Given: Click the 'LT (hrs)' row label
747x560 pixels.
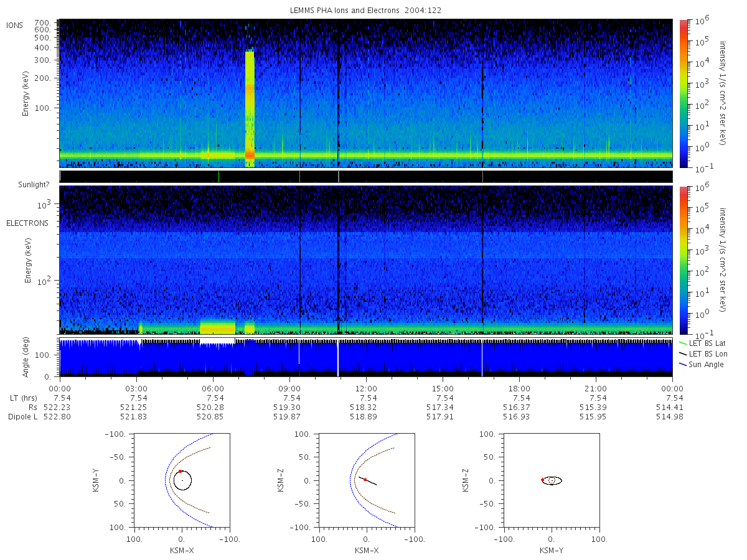Looking at the screenshot, I should (22, 398).
